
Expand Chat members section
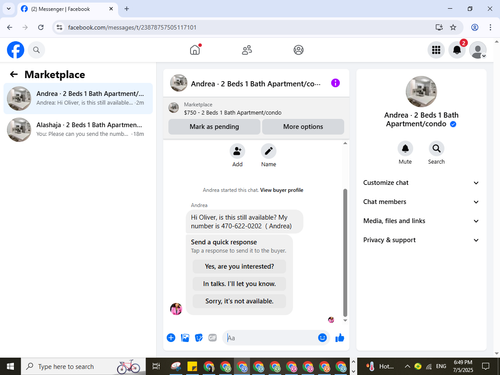(421, 202)
